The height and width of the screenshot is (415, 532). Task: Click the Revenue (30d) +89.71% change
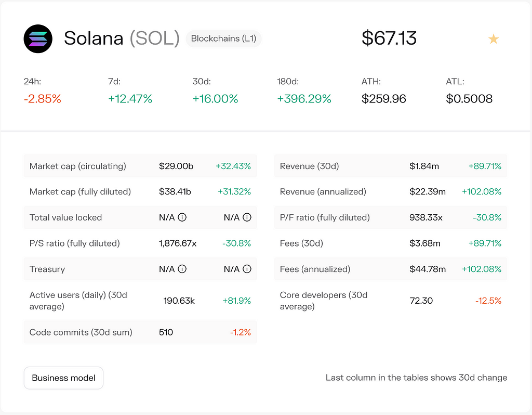(x=485, y=166)
